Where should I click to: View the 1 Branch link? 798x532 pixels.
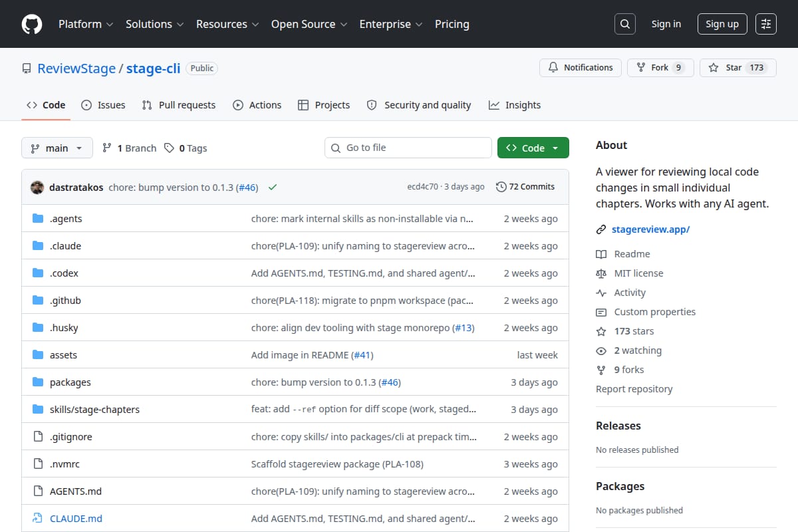[x=129, y=148]
